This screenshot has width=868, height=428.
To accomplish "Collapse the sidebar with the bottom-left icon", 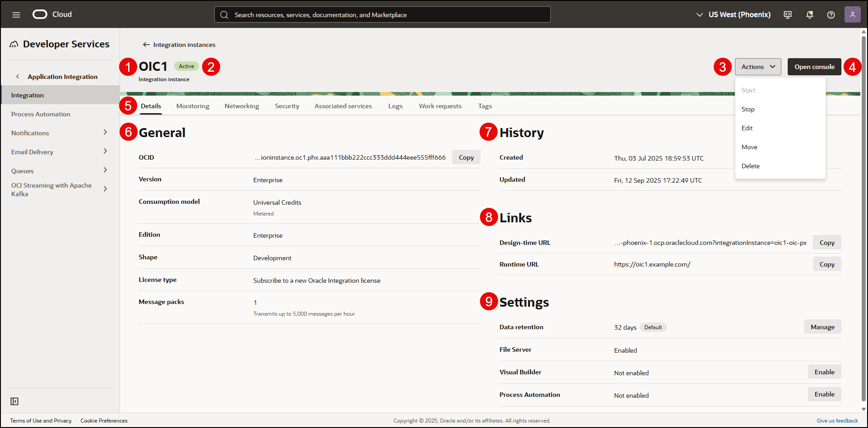I will [x=14, y=401].
